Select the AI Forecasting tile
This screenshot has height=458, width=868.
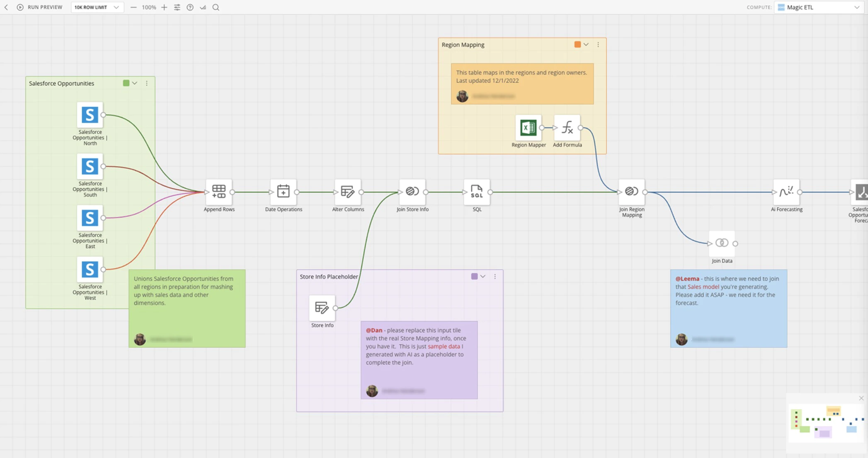[x=786, y=192]
